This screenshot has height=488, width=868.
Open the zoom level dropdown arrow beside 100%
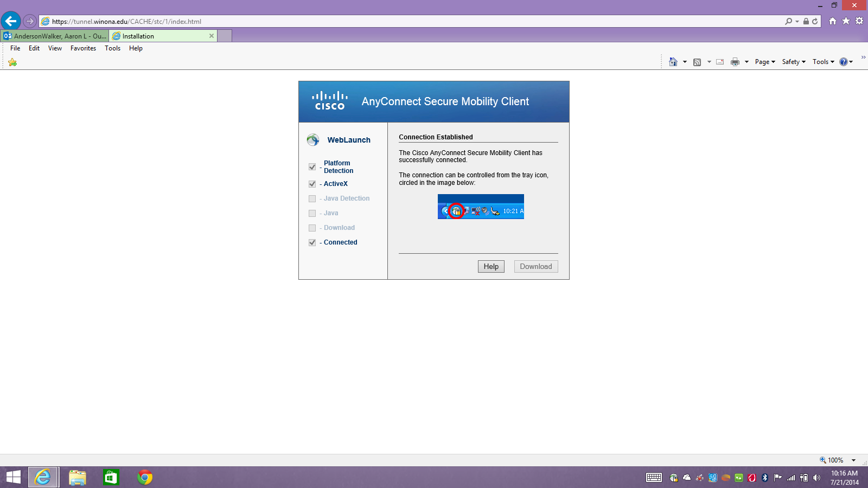click(853, 460)
